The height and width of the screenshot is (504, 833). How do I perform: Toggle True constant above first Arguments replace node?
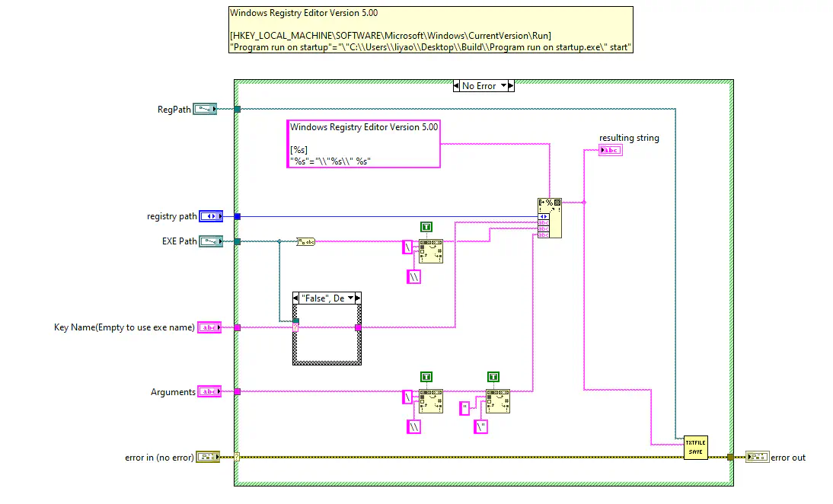[426, 376]
